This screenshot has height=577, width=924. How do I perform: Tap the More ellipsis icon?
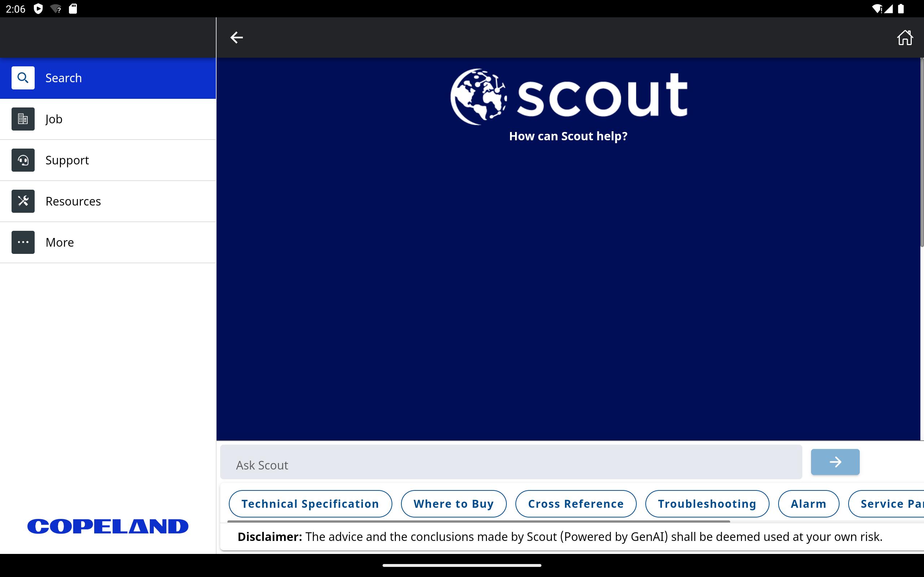(23, 242)
